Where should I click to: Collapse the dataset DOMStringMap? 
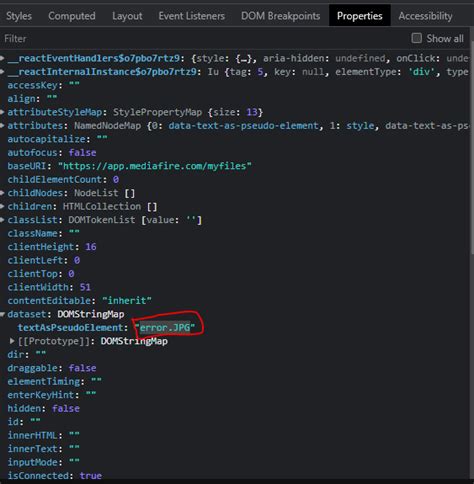pos(2,314)
